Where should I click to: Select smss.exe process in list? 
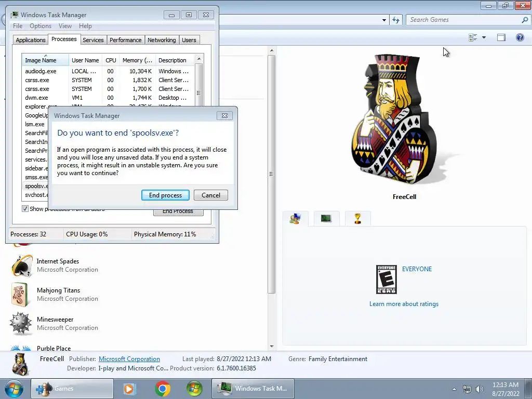[36, 177]
